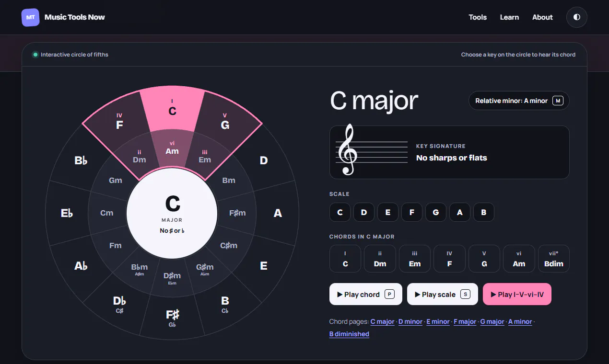
Task: Choose the B♭m minor key segment
Action: 140,269
